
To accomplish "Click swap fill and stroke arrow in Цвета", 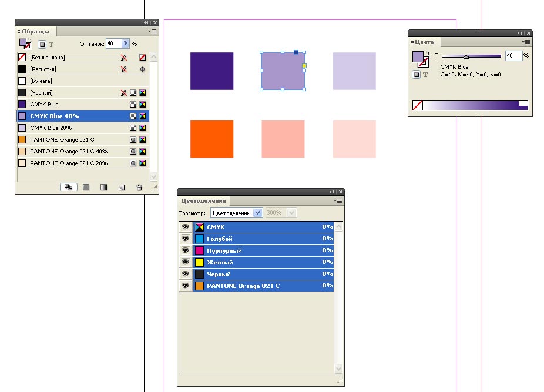I will (x=428, y=53).
